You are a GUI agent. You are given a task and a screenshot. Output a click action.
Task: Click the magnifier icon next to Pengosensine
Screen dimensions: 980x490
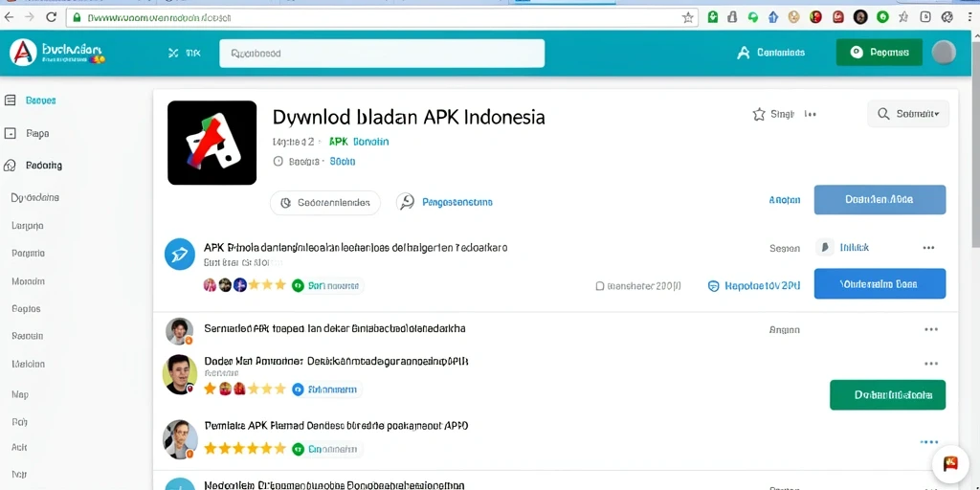click(x=406, y=202)
